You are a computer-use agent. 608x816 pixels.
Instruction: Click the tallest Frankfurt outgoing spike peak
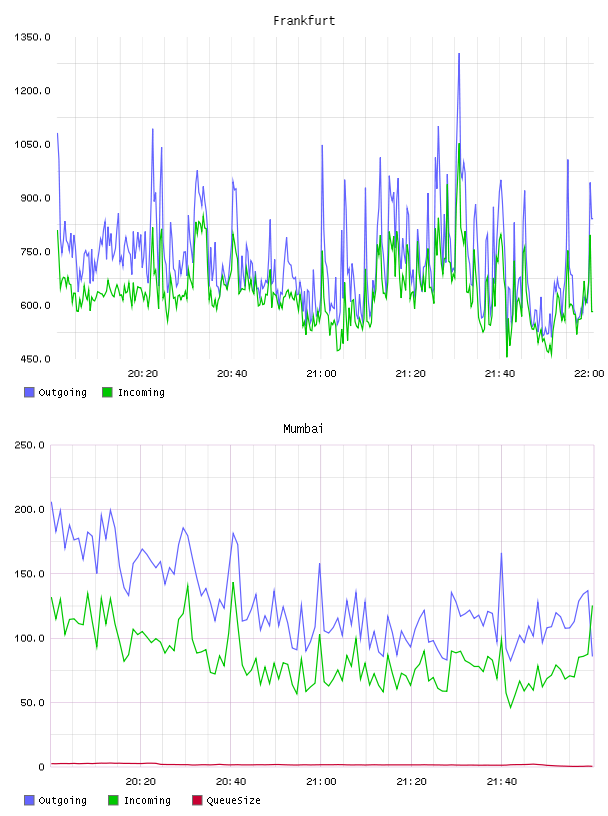[x=459, y=54]
